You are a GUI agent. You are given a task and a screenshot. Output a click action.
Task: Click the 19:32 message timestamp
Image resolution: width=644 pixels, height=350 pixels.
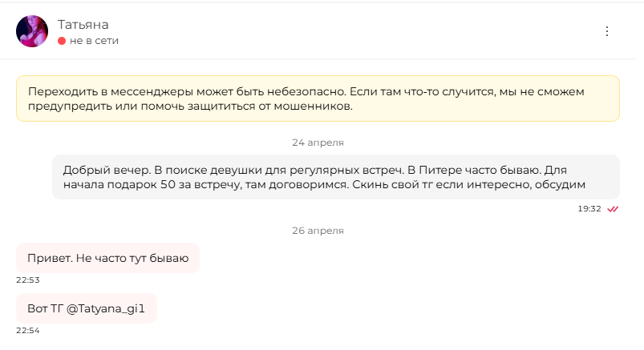coord(589,209)
